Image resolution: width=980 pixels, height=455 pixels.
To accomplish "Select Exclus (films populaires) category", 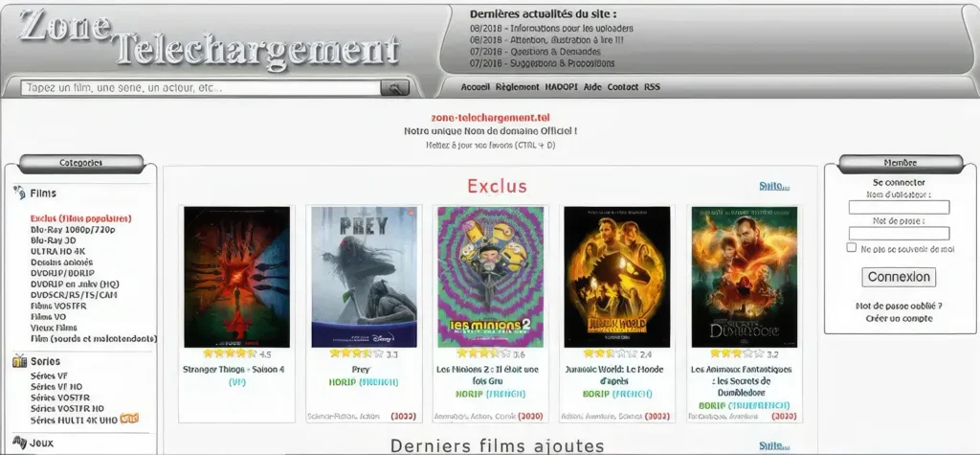I will [81, 218].
